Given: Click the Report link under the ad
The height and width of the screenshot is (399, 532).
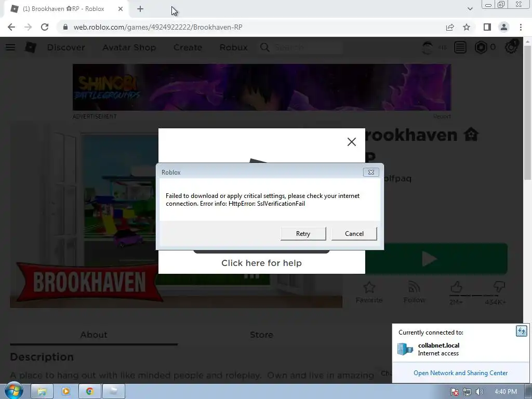Looking at the screenshot, I should pos(442,116).
